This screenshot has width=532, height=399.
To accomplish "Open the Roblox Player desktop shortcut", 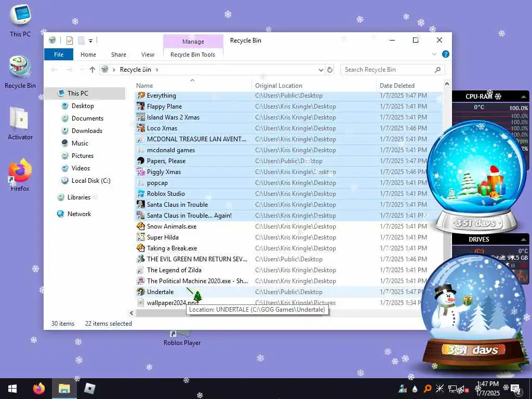I will (182, 338).
